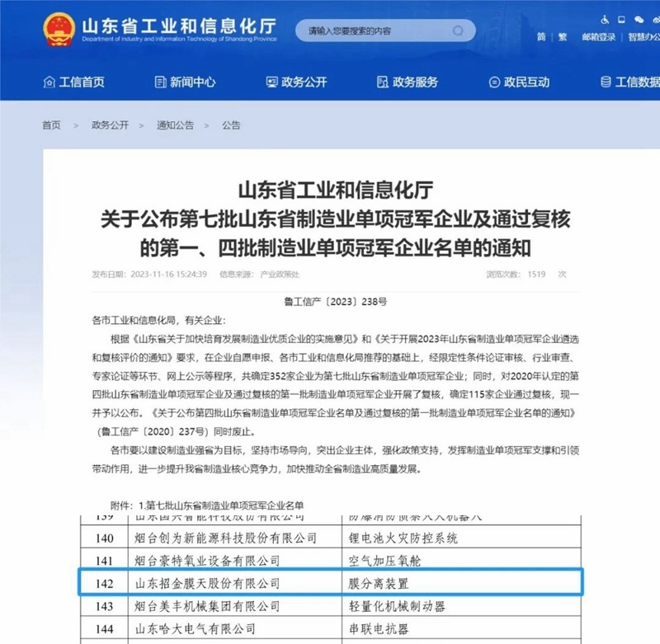
Task: Click the search magnifier icon
Action: (x=458, y=31)
